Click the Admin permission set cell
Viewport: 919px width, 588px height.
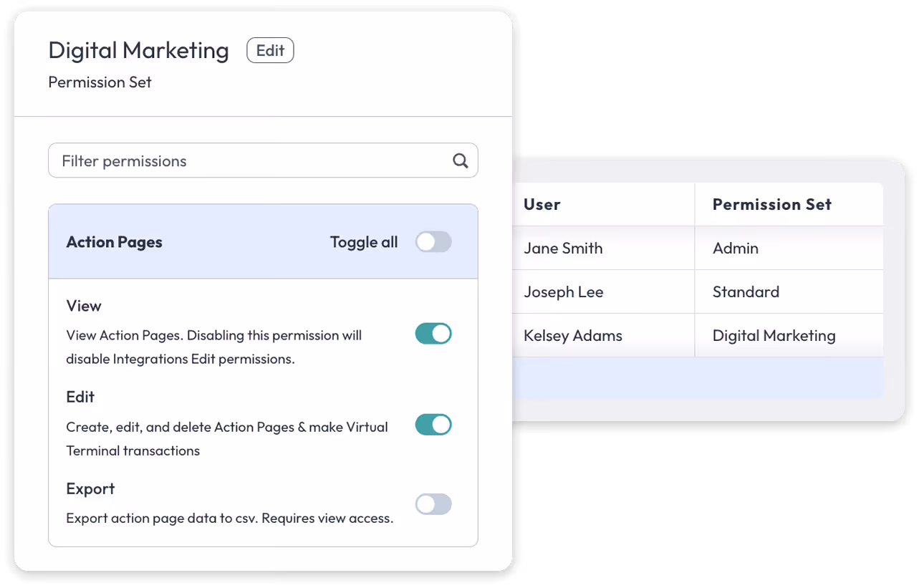(x=735, y=248)
